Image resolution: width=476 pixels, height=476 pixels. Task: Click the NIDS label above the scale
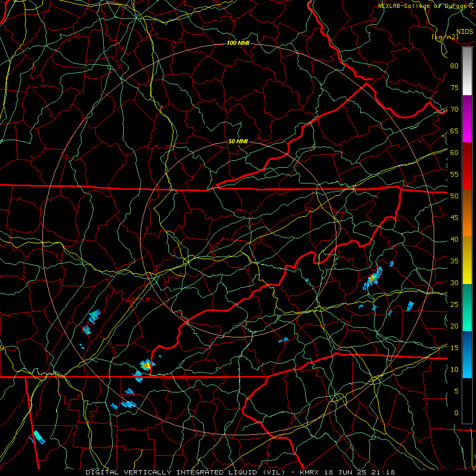click(x=464, y=32)
